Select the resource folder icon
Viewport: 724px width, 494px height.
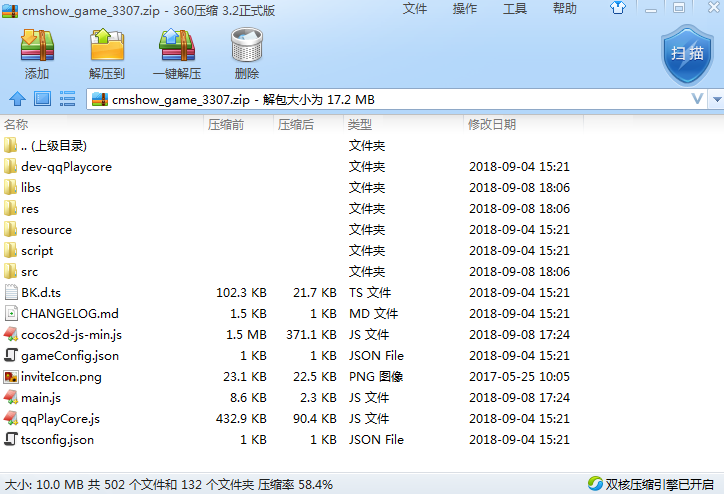[x=10, y=229]
